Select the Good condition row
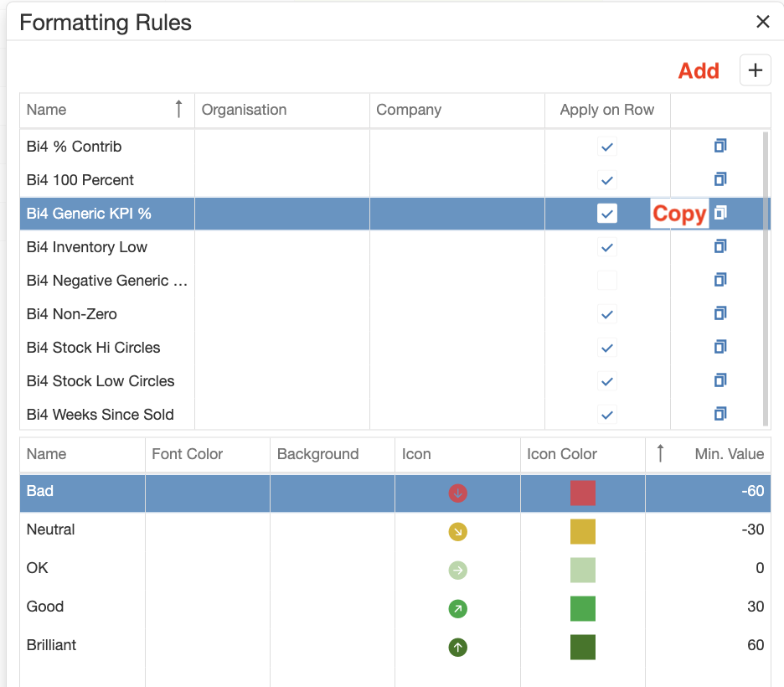This screenshot has width=784, height=687. pos(395,608)
